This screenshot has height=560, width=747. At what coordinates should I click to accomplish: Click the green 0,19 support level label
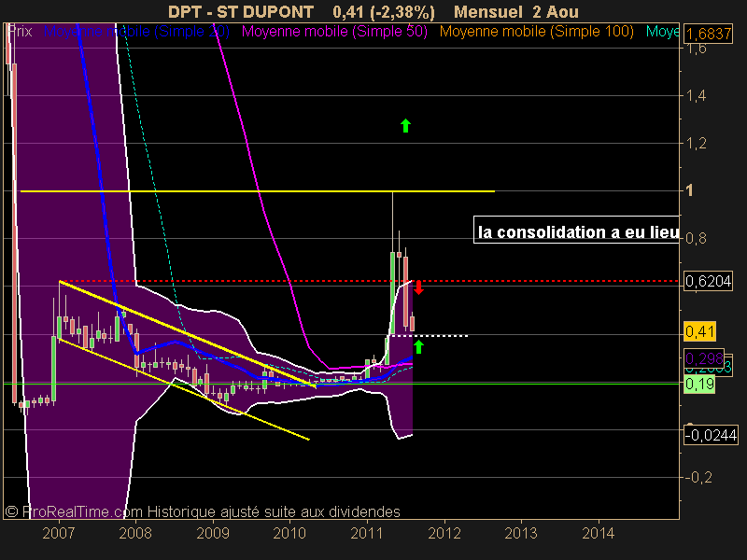[699, 384]
